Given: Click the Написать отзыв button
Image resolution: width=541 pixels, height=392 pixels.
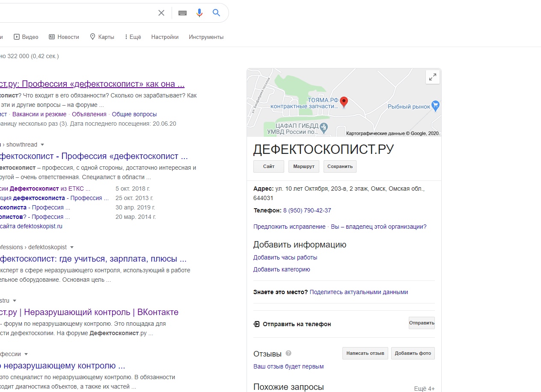Looking at the screenshot, I should click(365, 353).
